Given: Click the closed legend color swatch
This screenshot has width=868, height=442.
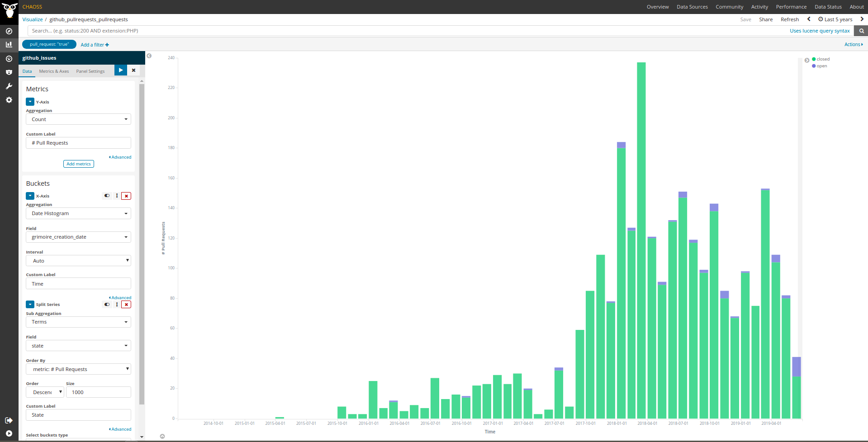Looking at the screenshot, I should pyautogui.click(x=814, y=59).
